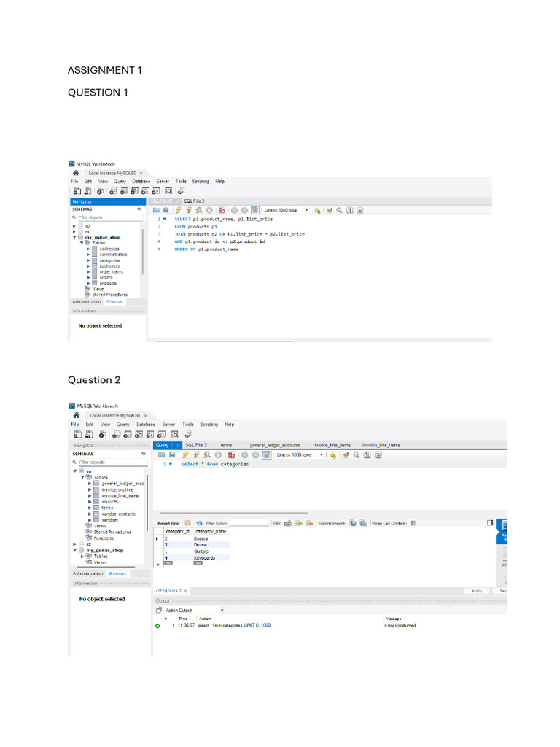Click Filter objects field in lower navigator

pyautogui.click(x=113, y=462)
